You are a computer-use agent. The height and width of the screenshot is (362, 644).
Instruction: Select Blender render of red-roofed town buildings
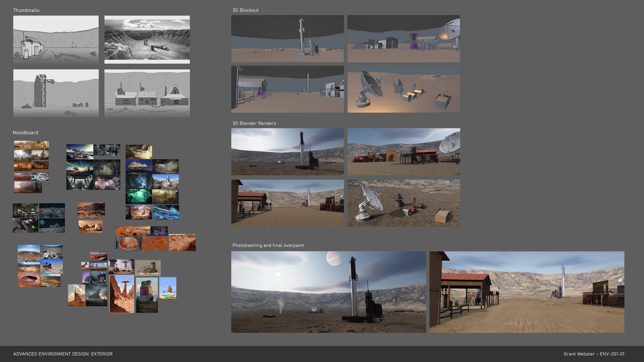pyautogui.click(x=404, y=152)
